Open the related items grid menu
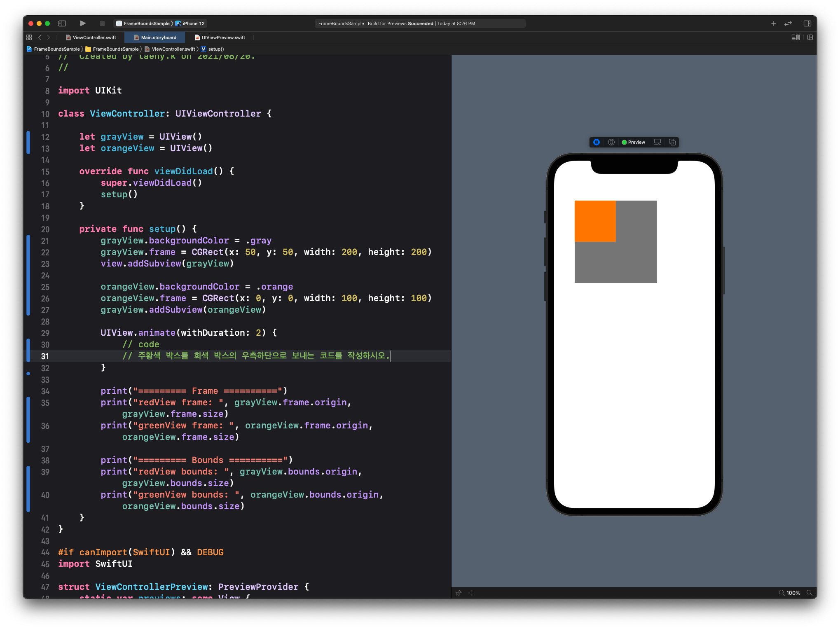 tap(29, 37)
